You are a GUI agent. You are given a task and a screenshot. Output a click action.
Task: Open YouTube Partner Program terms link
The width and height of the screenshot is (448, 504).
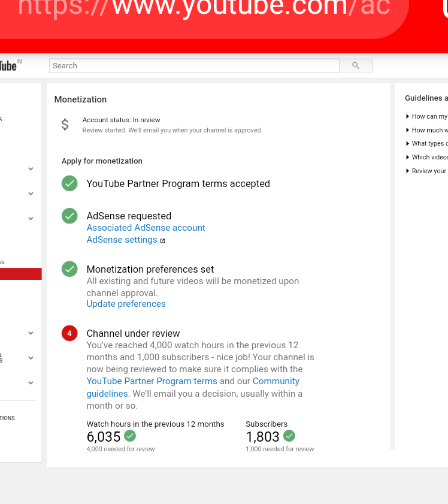[152, 381]
